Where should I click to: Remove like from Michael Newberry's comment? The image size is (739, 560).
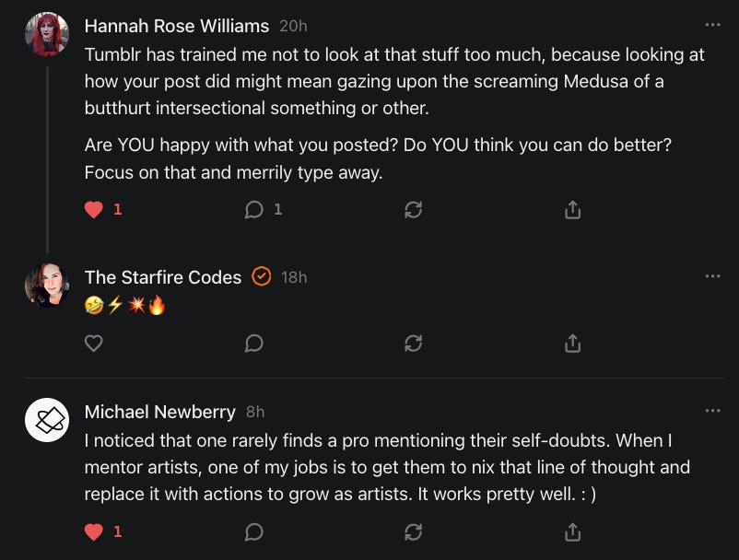93,531
